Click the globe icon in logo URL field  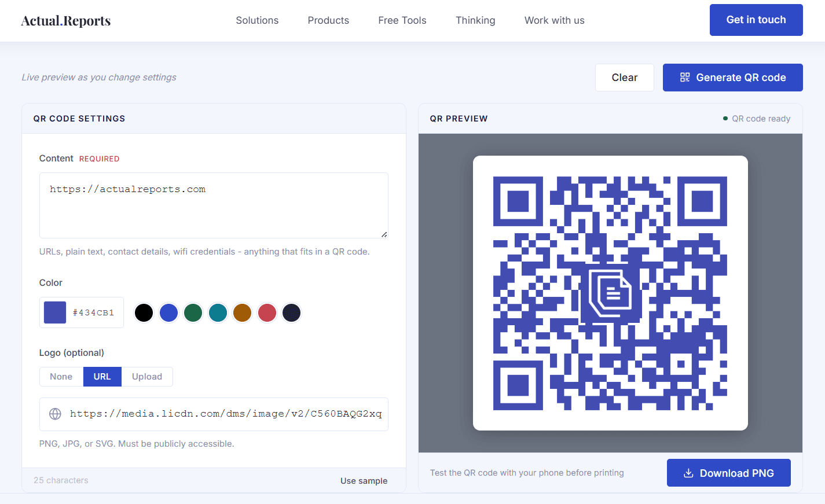(55, 414)
